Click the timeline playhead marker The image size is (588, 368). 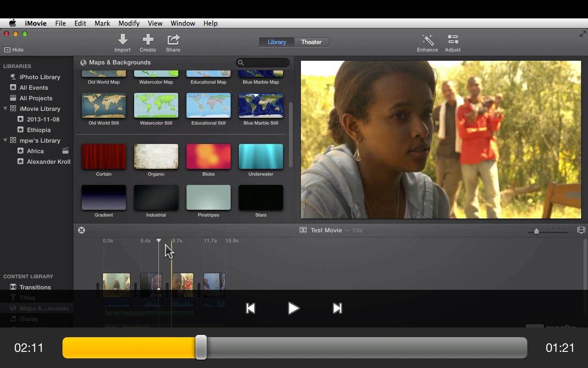point(158,241)
